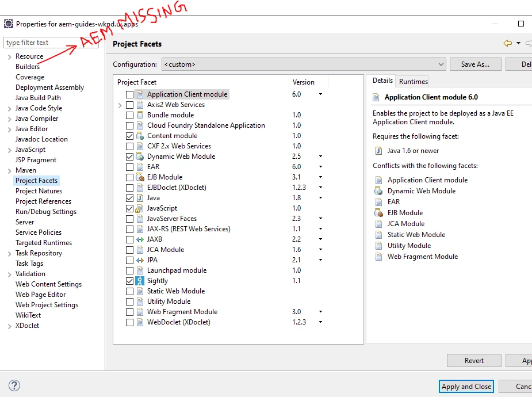Click the EJB Module bean icon
This screenshot has height=397, width=532.
coord(140,177)
